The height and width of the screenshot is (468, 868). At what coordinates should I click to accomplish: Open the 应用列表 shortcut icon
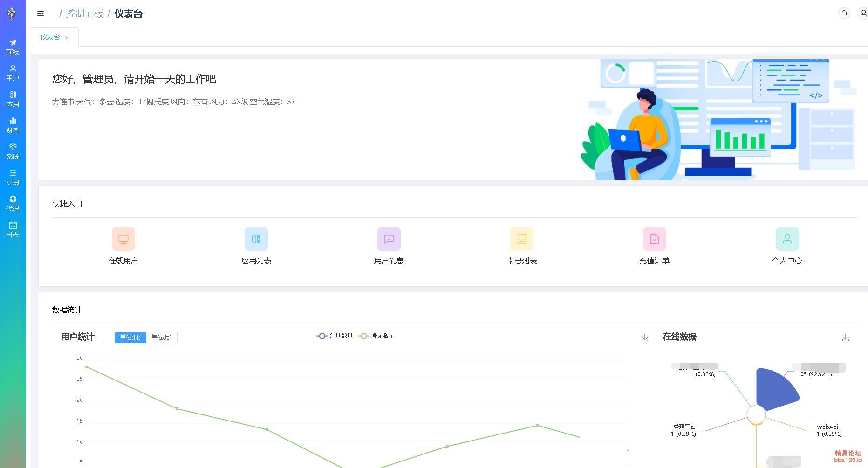click(x=256, y=239)
